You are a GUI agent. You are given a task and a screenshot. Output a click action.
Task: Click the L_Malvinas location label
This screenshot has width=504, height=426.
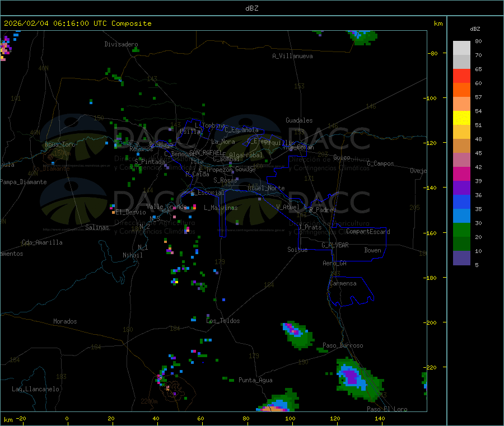[221, 208]
